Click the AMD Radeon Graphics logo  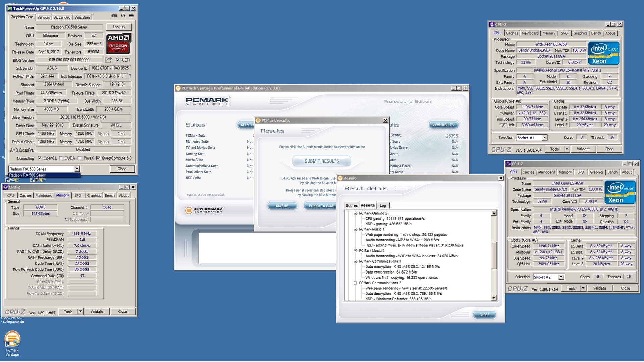pyautogui.click(x=119, y=44)
